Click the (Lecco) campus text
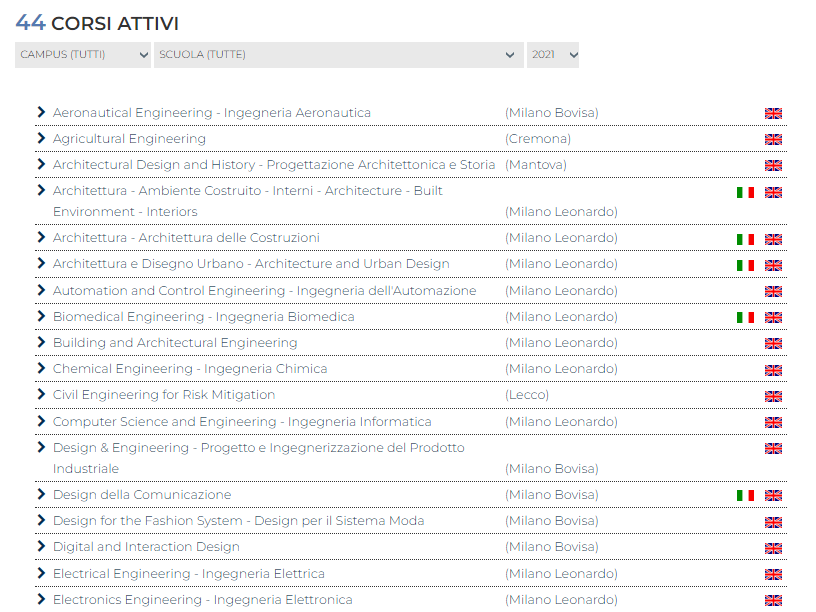 point(527,395)
